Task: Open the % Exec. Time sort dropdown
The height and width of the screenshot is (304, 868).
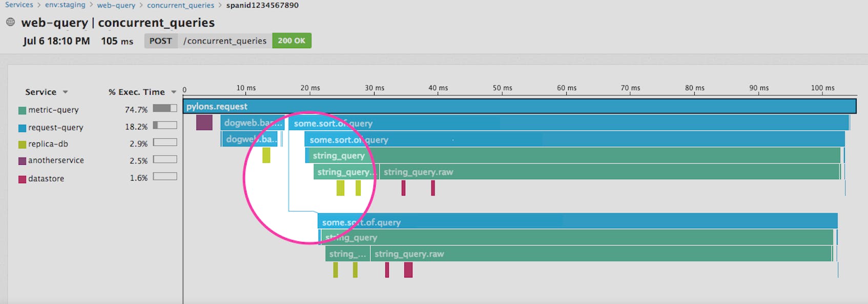Action: coord(174,92)
